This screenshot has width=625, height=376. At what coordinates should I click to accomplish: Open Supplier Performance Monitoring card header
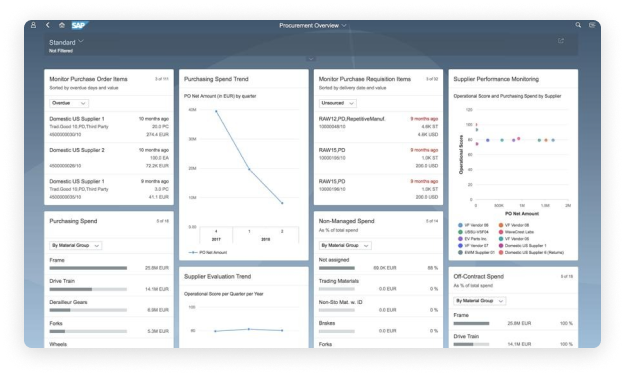(x=513, y=79)
